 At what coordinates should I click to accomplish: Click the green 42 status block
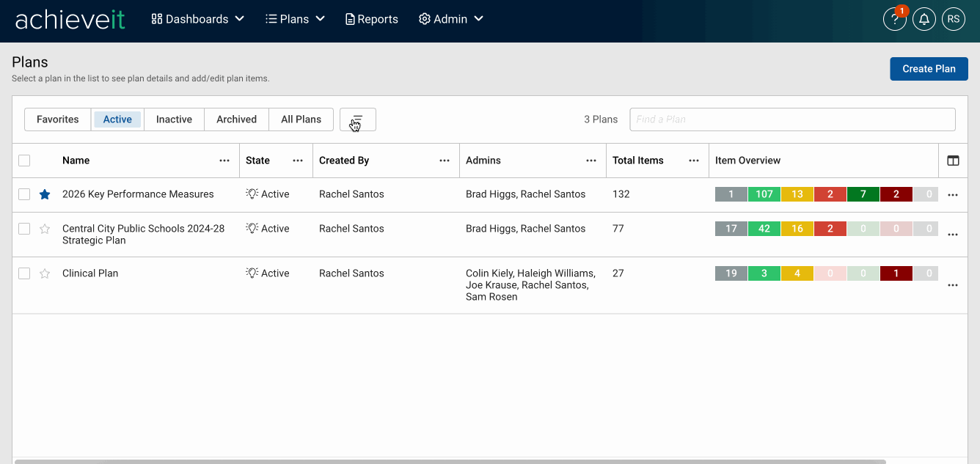(764, 229)
